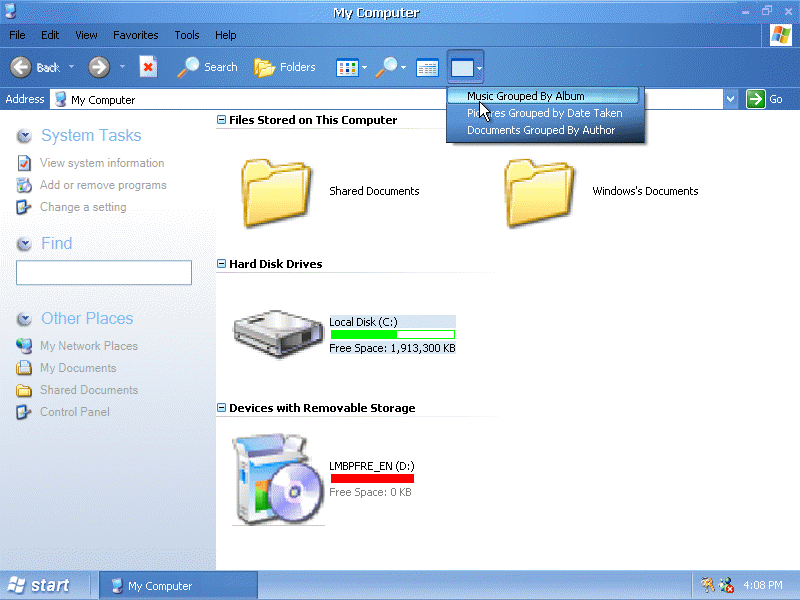800x600 pixels.
Task: Click the red X stop icon
Action: (x=148, y=67)
